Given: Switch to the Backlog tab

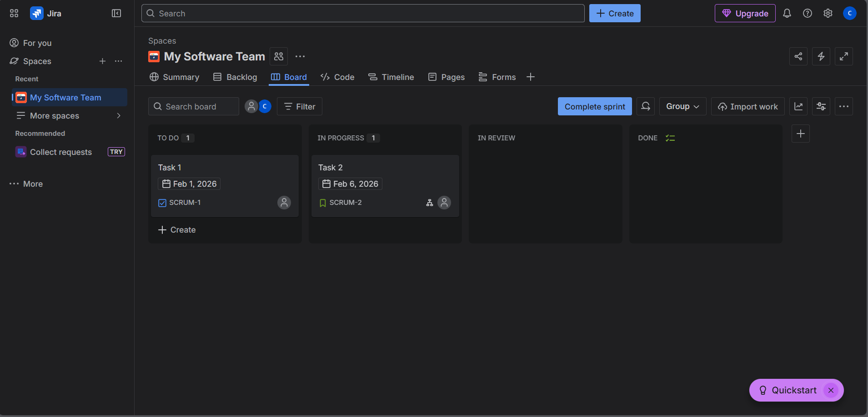Looking at the screenshot, I should point(235,77).
